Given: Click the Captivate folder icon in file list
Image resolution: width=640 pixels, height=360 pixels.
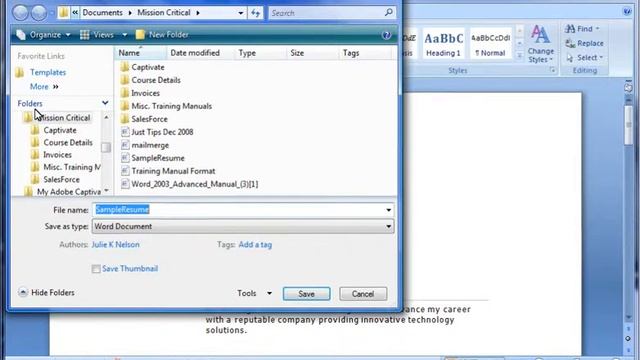Looking at the screenshot, I should [x=125, y=67].
